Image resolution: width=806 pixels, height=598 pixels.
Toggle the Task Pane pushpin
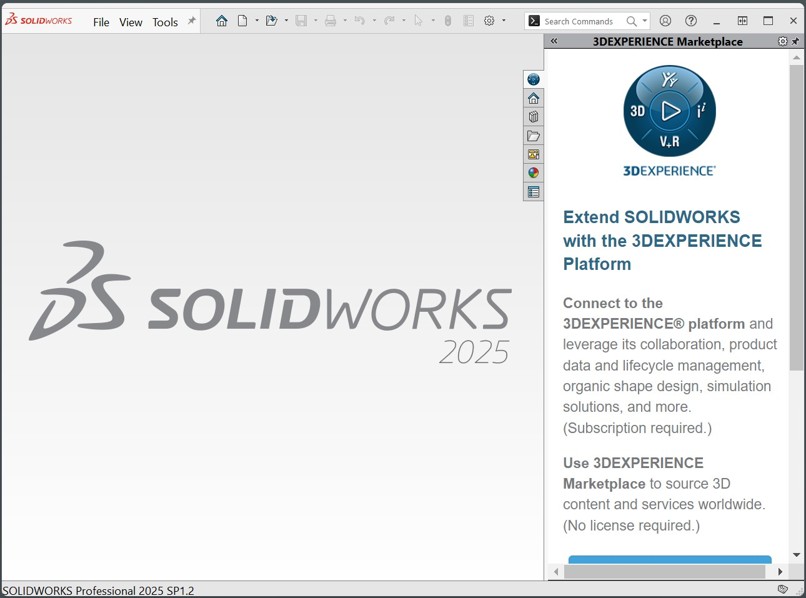click(796, 41)
